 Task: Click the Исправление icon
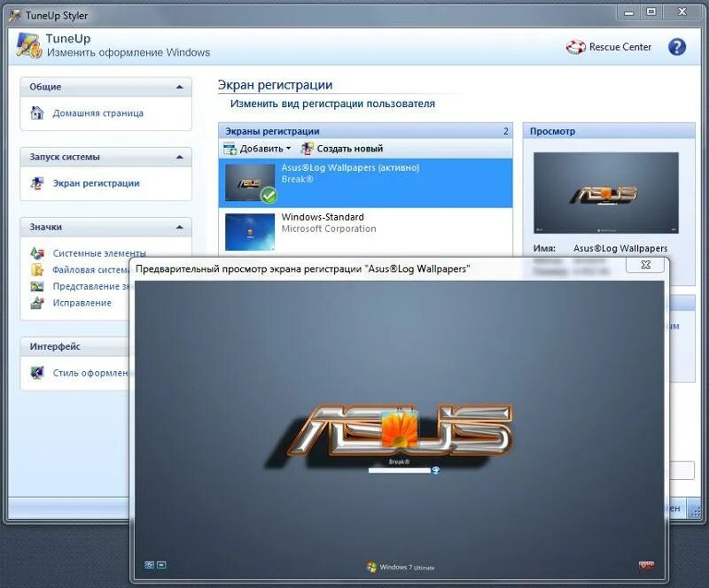[x=36, y=303]
